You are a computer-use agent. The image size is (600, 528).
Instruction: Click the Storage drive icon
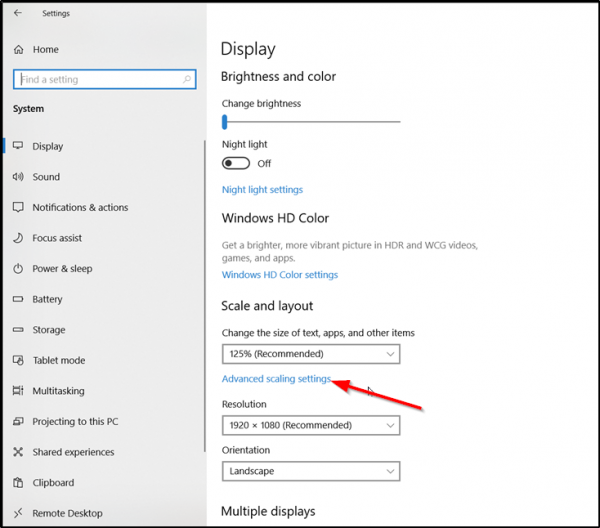tap(18, 329)
